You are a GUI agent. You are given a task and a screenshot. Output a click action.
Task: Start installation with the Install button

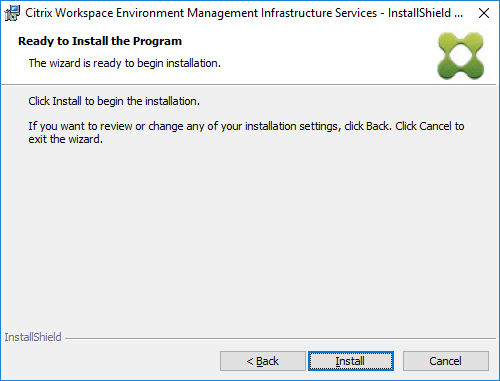(351, 361)
